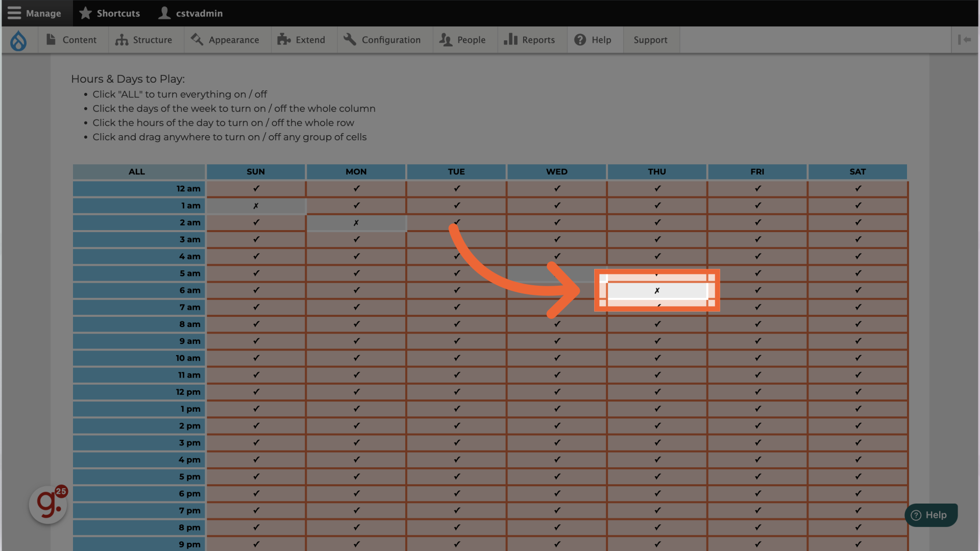Toggle the Monday 2 am cell
980x551 pixels.
(356, 223)
